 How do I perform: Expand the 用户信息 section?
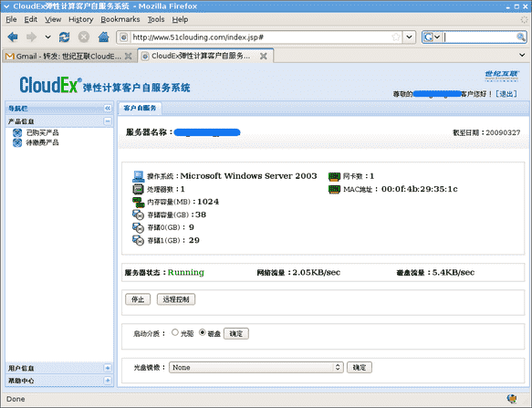(108, 368)
